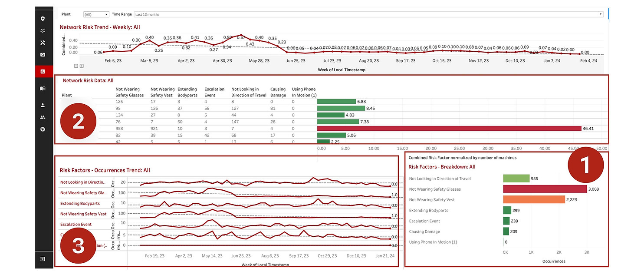Screen dimensions: 644x278
Task: Click the logout icon at sidebar bottom
Action: (x=43, y=259)
